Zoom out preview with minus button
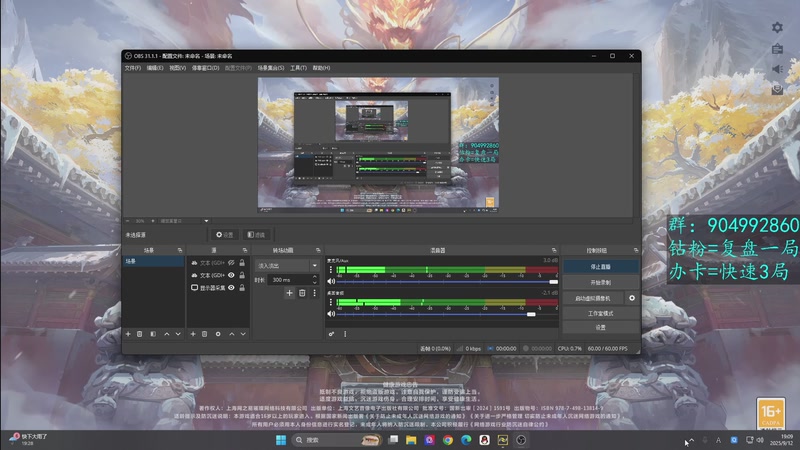Viewport: 800px width, 450px height. point(128,221)
